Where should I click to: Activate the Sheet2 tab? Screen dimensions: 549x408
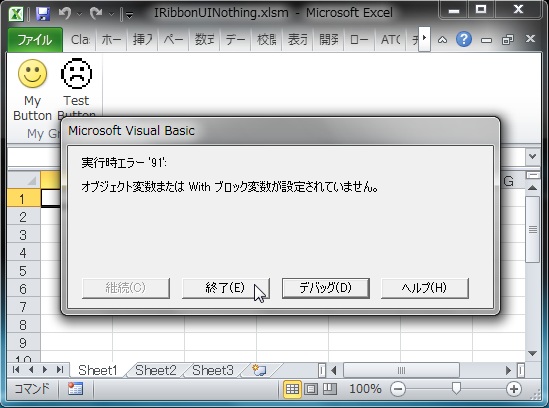156,371
